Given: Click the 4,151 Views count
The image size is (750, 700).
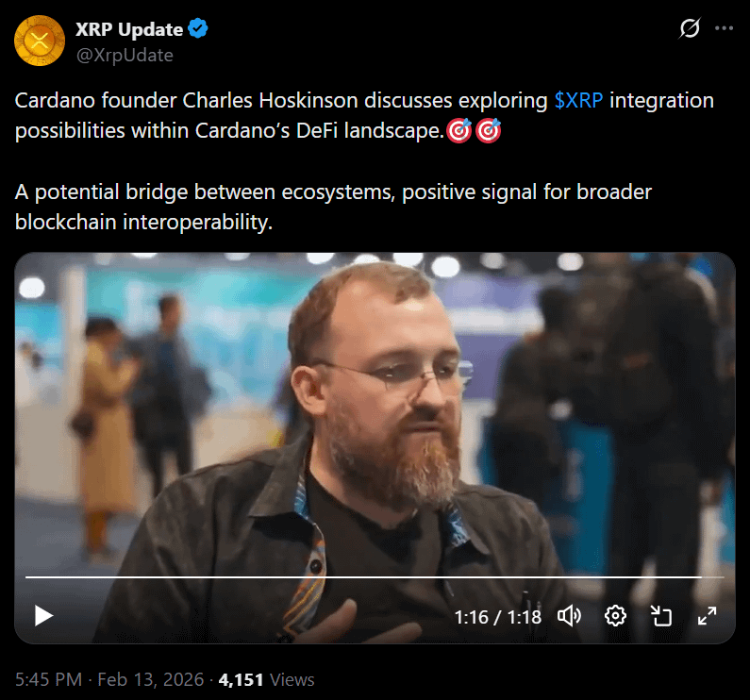Looking at the screenshot, I should click(266, 679).
